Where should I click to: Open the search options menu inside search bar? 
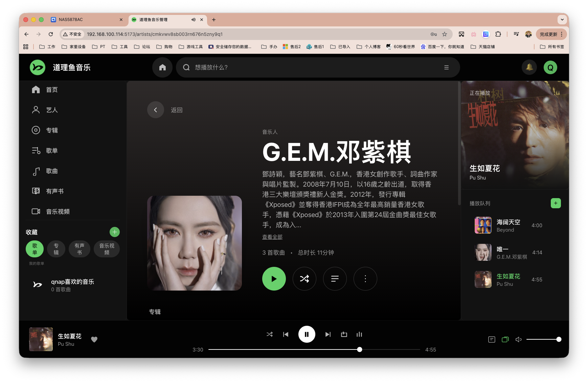446,67
